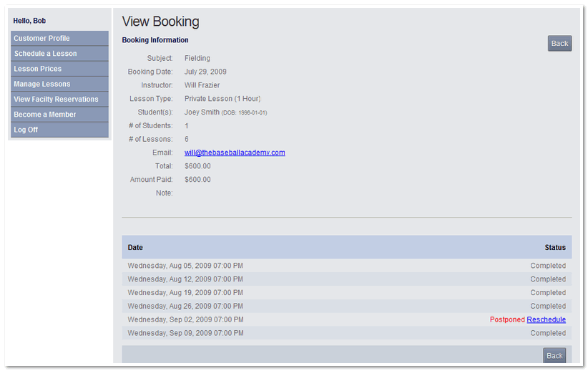This screenshot has height=371, width=588.
Task: Click the Status column header
Action: [x=554, y=248]
